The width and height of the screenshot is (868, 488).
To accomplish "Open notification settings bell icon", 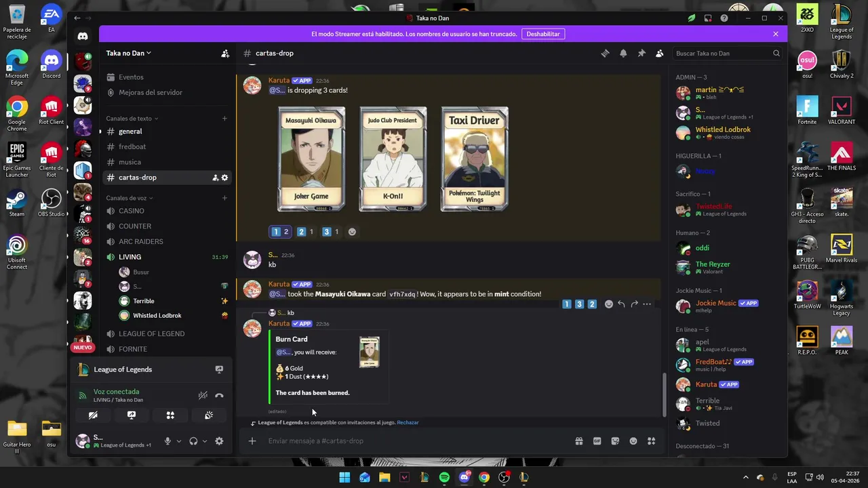I will [623, 54].
